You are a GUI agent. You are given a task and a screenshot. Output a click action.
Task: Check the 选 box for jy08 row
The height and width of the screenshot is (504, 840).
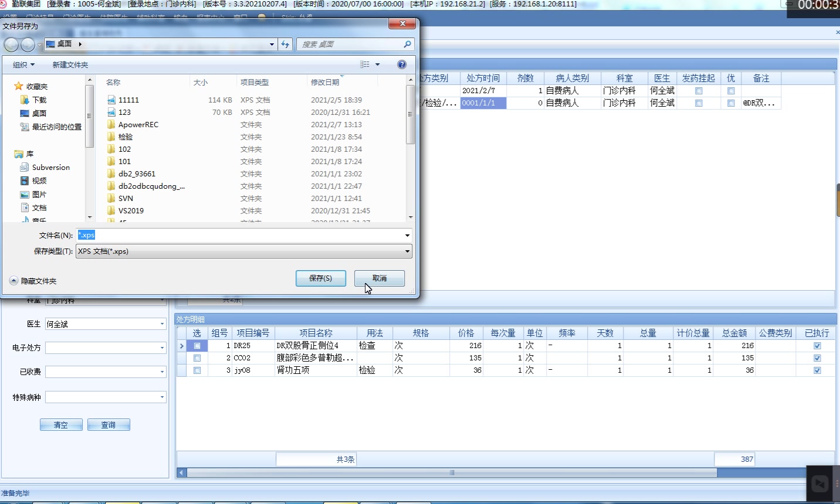(197, 370)
